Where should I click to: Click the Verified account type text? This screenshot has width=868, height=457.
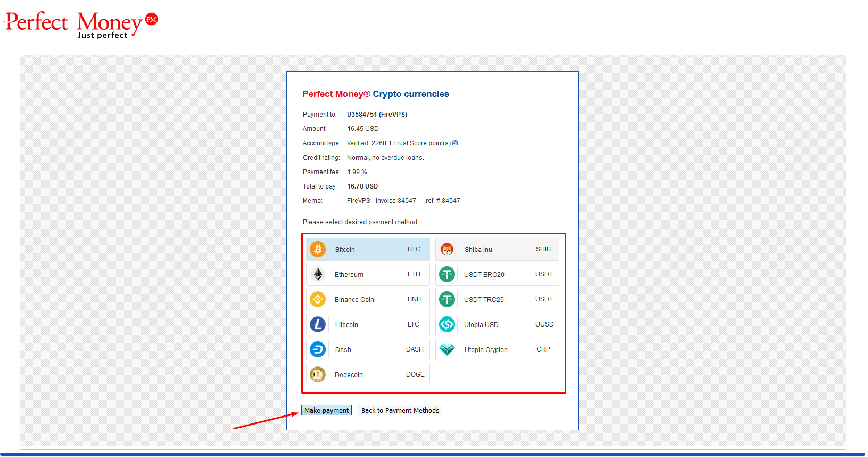[358, 143]
